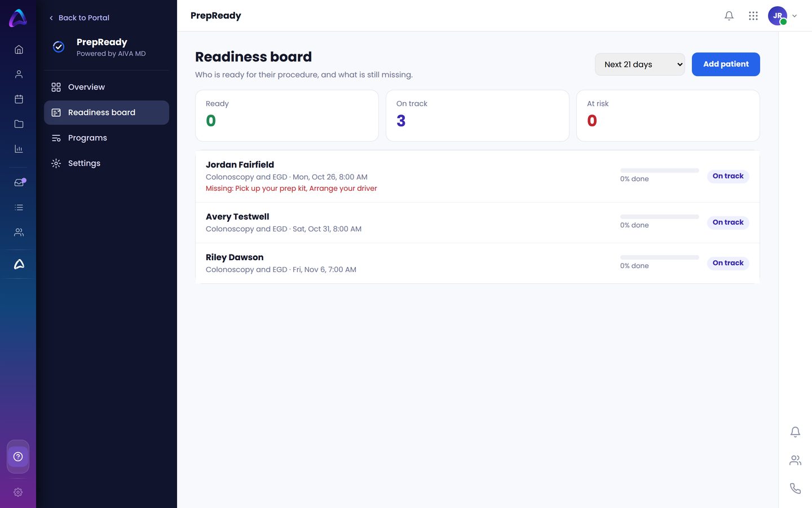
Task: Open the inbox icon with notification dot
Action: pos(19,182)
